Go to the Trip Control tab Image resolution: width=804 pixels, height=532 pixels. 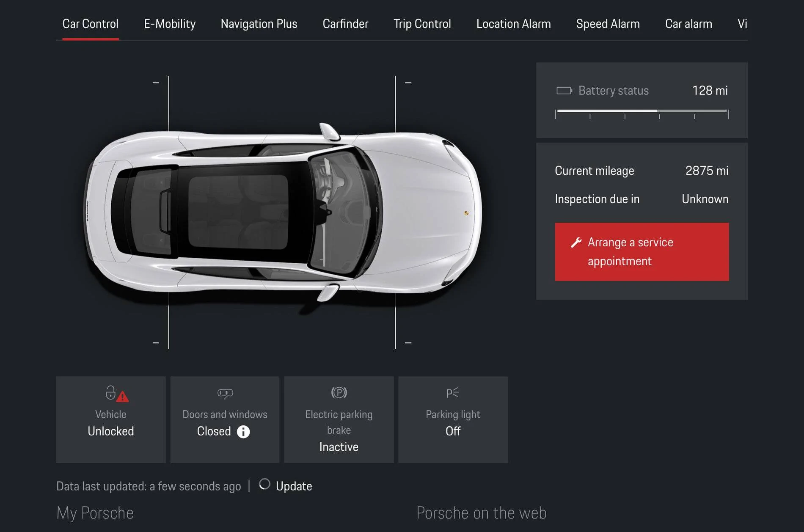pos(422,24)
